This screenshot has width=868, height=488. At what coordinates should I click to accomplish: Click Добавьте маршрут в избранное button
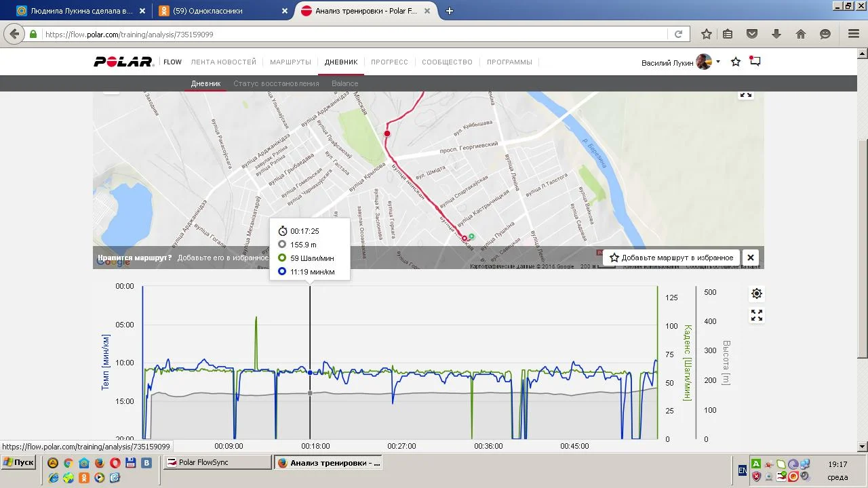671,258
